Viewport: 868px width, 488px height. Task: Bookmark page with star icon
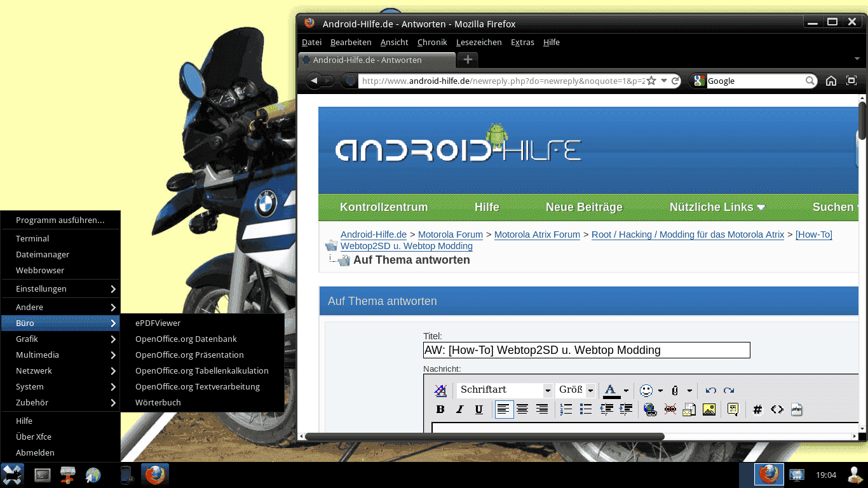coord(651,81)
